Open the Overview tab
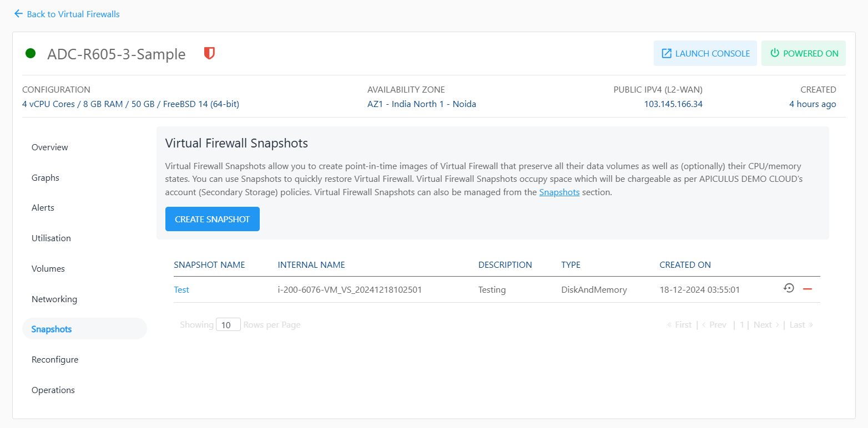Viewport: 868px width, 428px height. click(x=50, y=147)
